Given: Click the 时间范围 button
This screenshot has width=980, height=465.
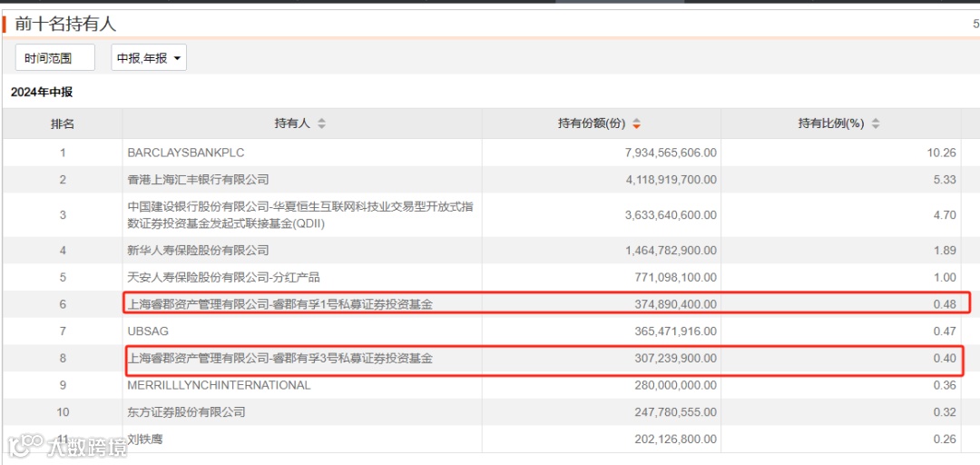Looking at the screenshot, I should pyautogui.click(x=55, y=58).
